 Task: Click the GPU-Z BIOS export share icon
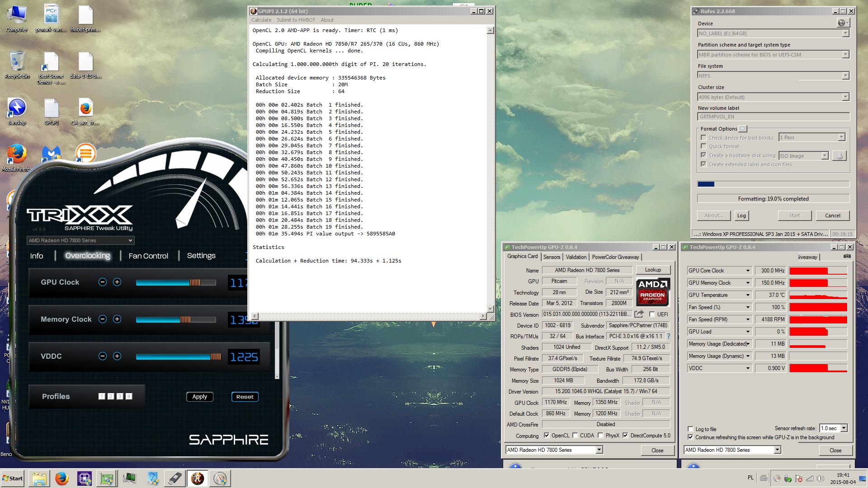[x=639, y=314]
